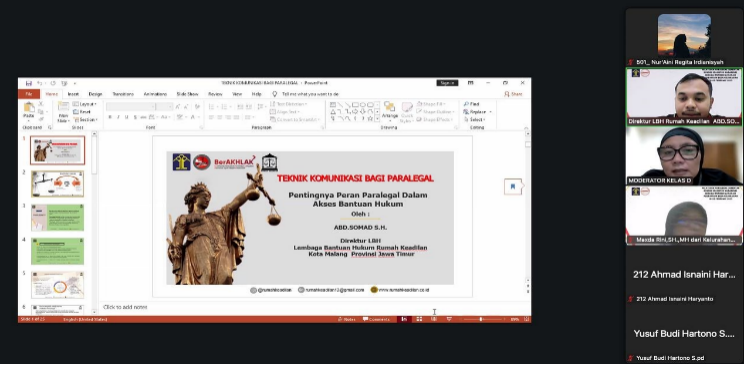
Task: Open the Quick Styles gallery
Action: click(407, 112)
